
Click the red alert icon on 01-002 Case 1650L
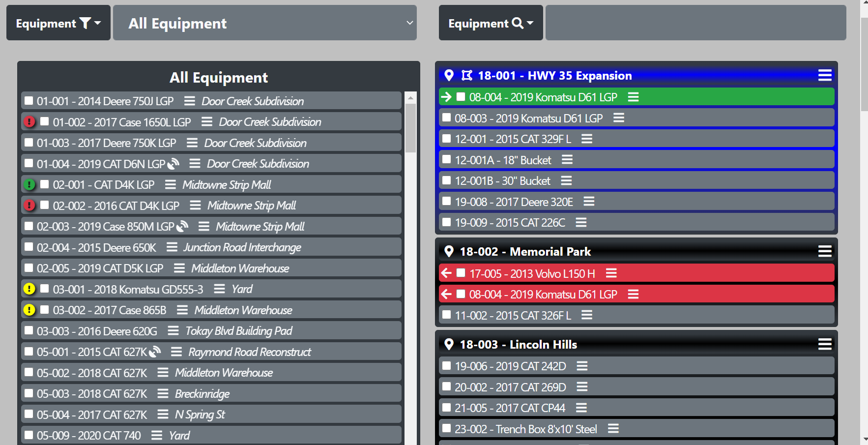[x=29, y=121]
